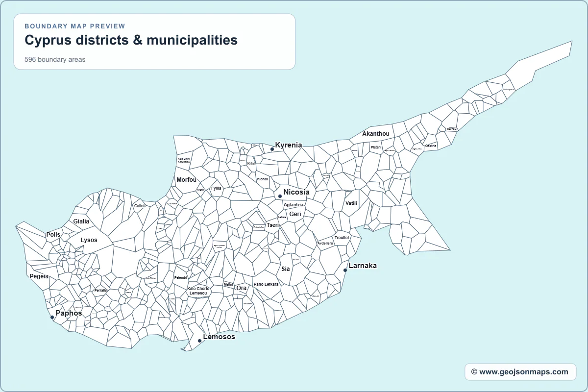Select the Platani boundary area
Image resolution: width=588 pixels, height=392 pixels.
(376, 147)
